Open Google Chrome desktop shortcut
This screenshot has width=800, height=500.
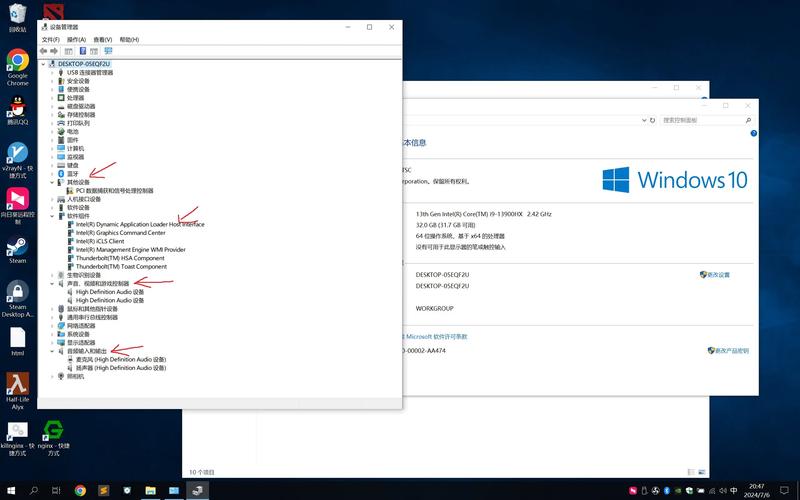tap(17, 67)
